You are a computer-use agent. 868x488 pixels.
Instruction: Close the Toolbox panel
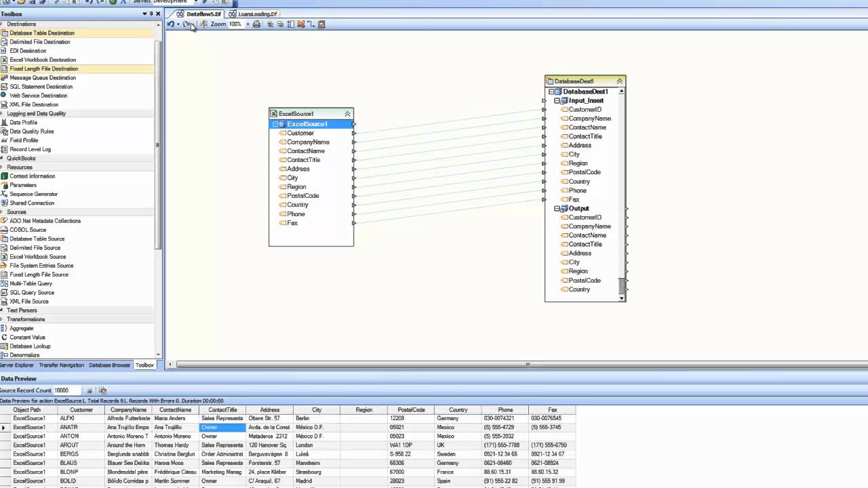click(158, 14)
